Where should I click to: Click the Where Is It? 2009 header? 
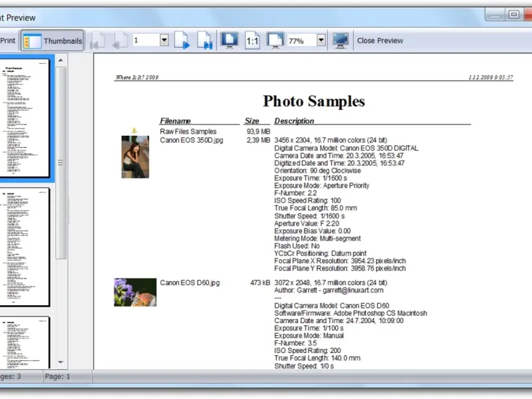tap(137, 77)
